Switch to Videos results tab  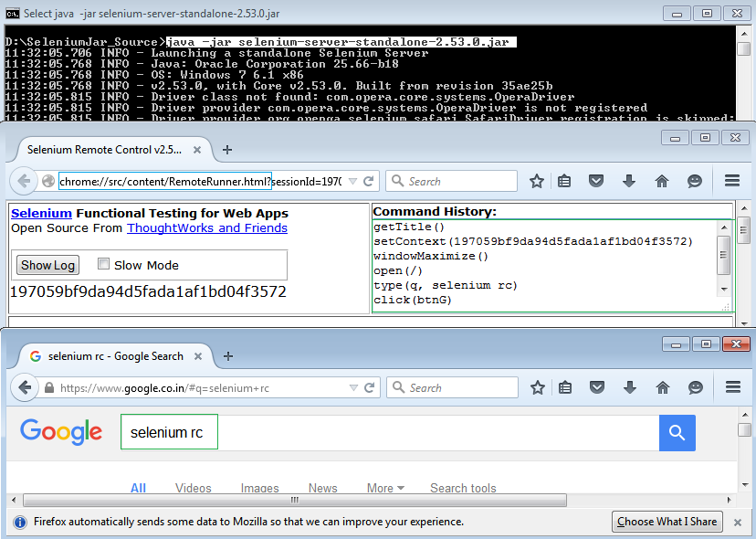click(194, 488)
